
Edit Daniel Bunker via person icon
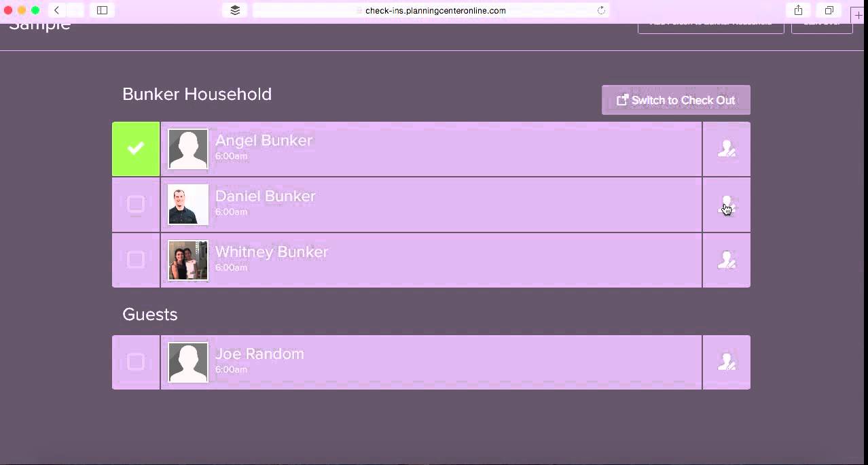[x=727, y=205]
